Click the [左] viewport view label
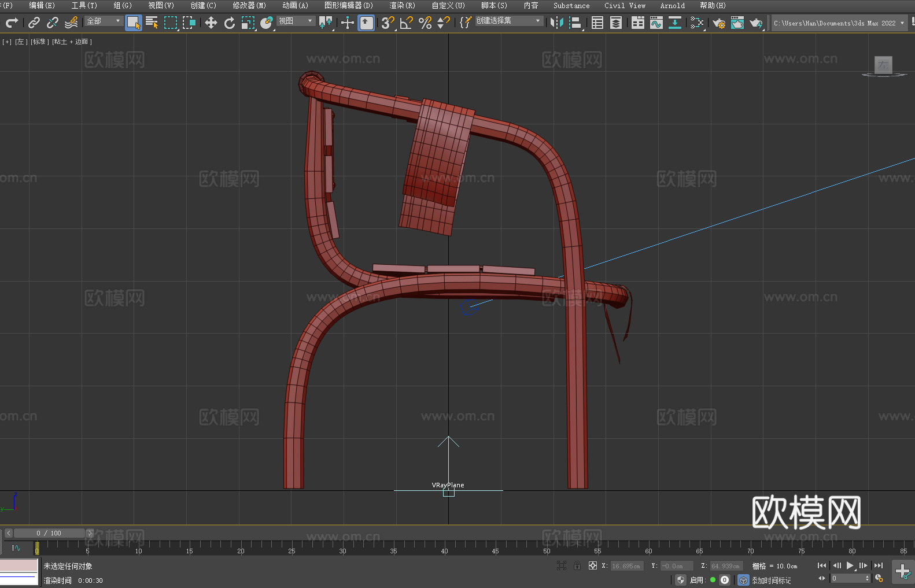 click(x=21, y=42)
